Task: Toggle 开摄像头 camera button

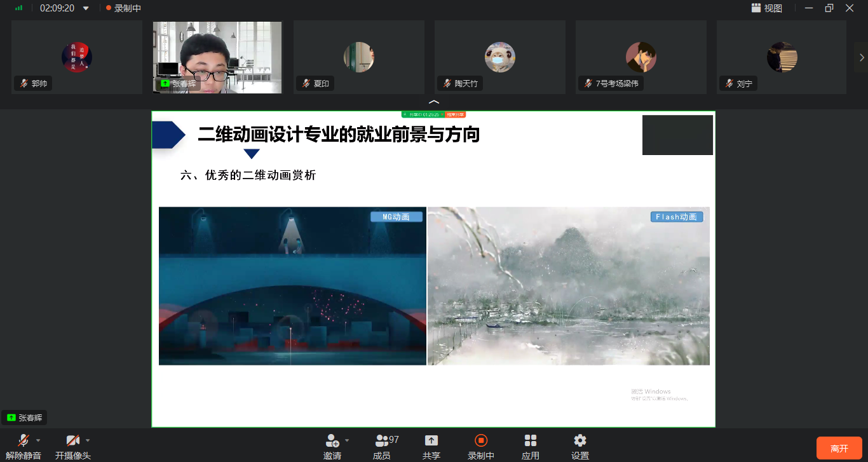Action: point(73,440)
